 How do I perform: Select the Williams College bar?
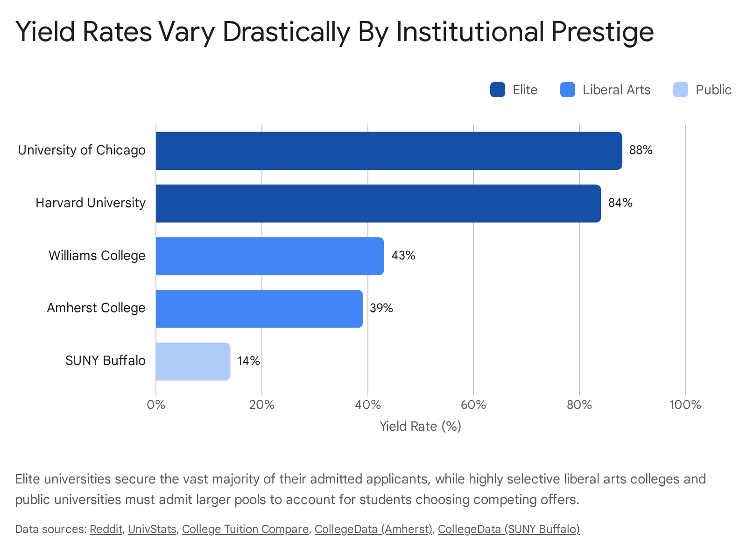pos(270,256)
